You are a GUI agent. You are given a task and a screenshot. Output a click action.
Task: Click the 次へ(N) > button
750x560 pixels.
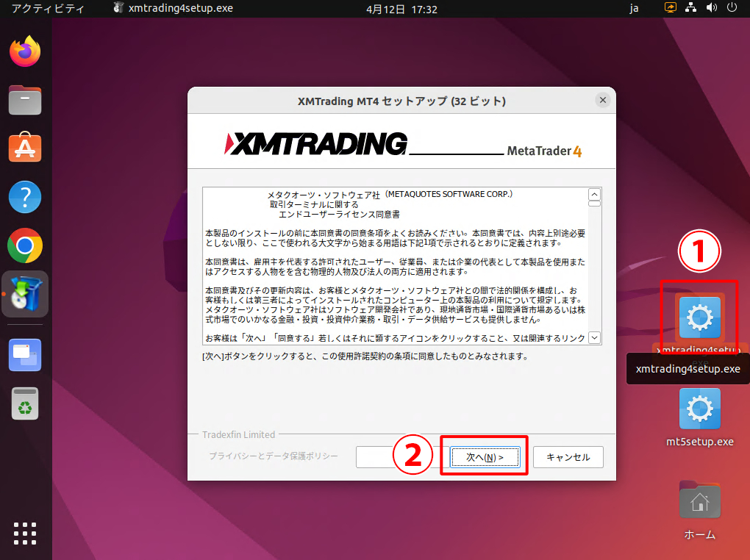coord(485,457)
